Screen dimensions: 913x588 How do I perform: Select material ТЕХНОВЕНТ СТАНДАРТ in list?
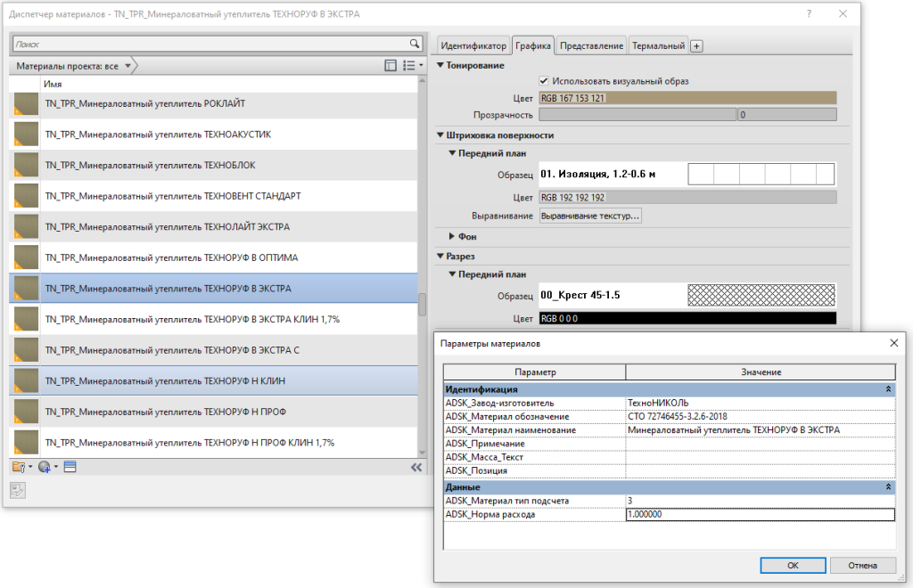172,196
